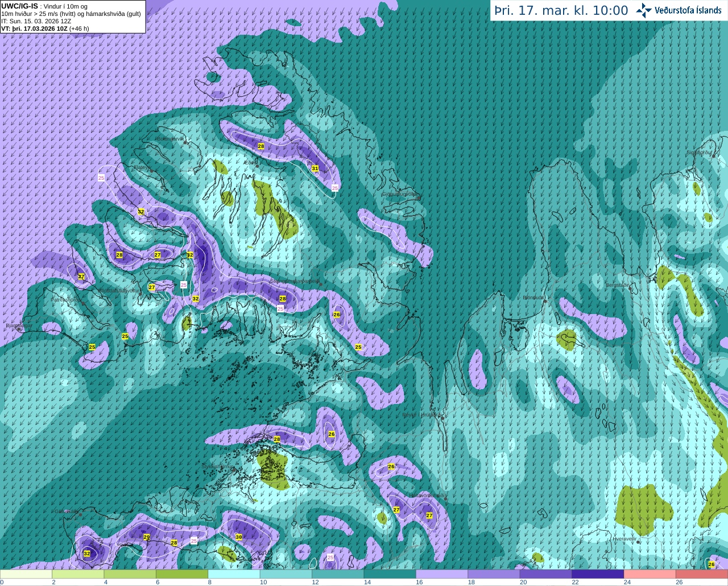The height and width of the screenshot is (586, 728).
Task: Click the Holtavörðuheiði station marker
Action: pyautogui.click(x=445, y=499)
